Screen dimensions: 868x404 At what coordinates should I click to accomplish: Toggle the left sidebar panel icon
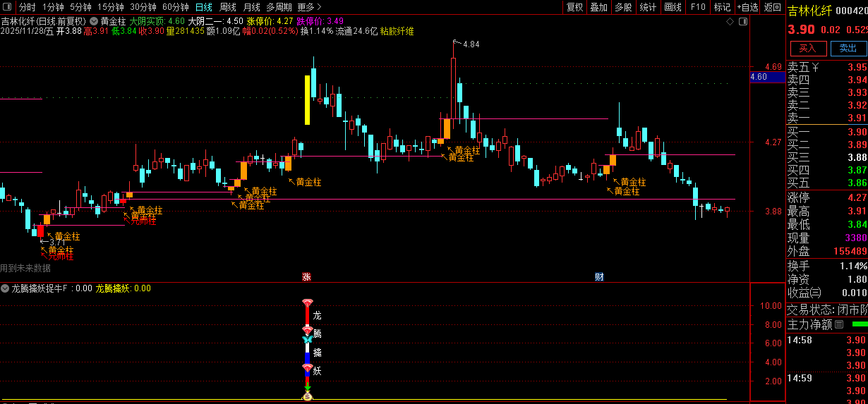coord(8,7)
